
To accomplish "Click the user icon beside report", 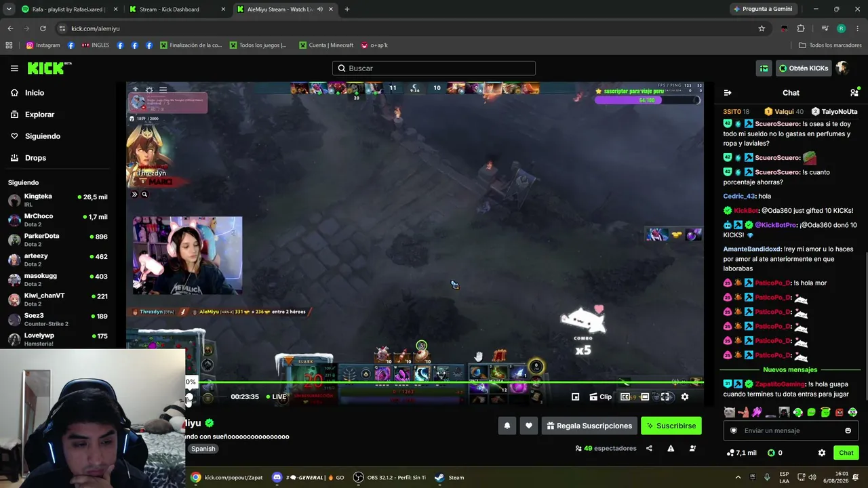I will point(692,448).
